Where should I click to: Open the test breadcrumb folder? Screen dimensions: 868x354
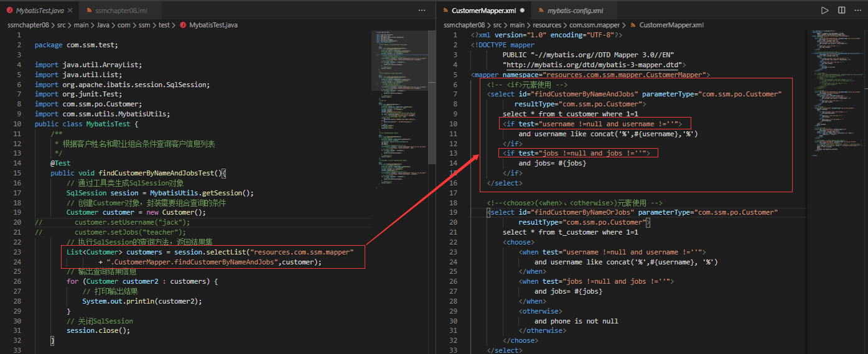[x=164, y=25]
